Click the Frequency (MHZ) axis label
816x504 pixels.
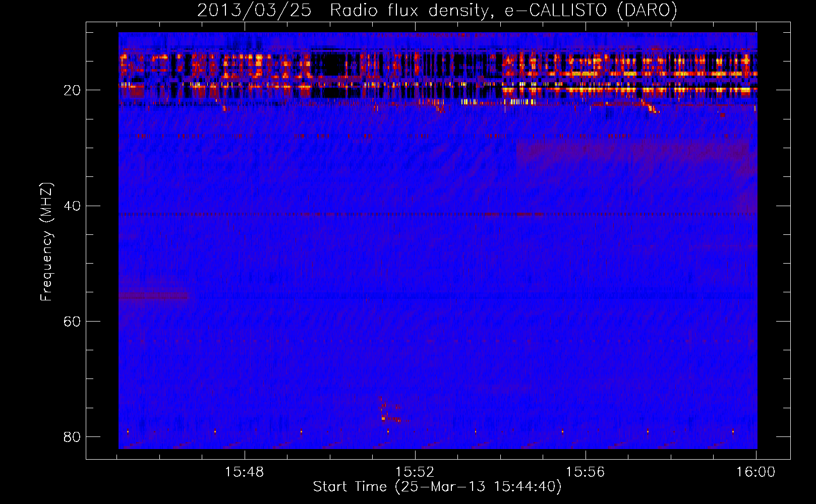[46, 242]
